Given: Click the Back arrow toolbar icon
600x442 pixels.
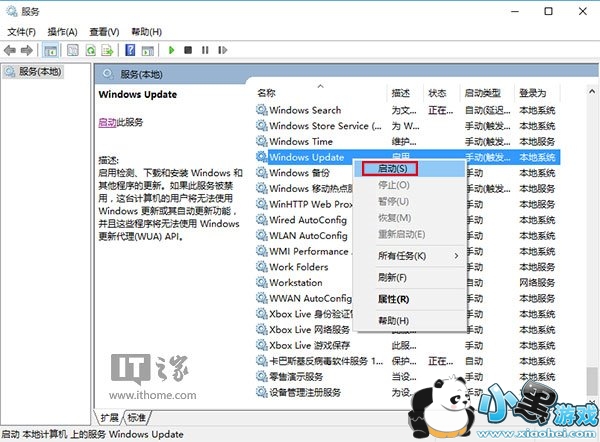Looking at the screenshot, I should (x=10, y=50).
